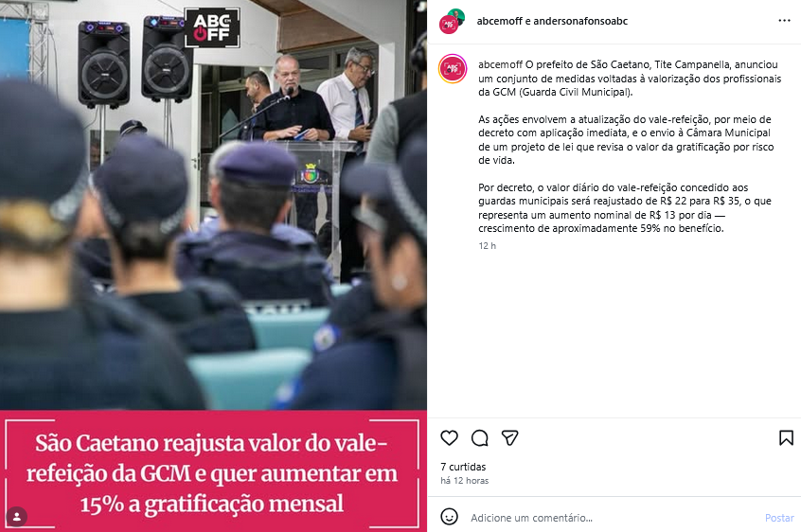801x532 pixels.
Task: Open abcemoff profile from header
Action: 499,21
